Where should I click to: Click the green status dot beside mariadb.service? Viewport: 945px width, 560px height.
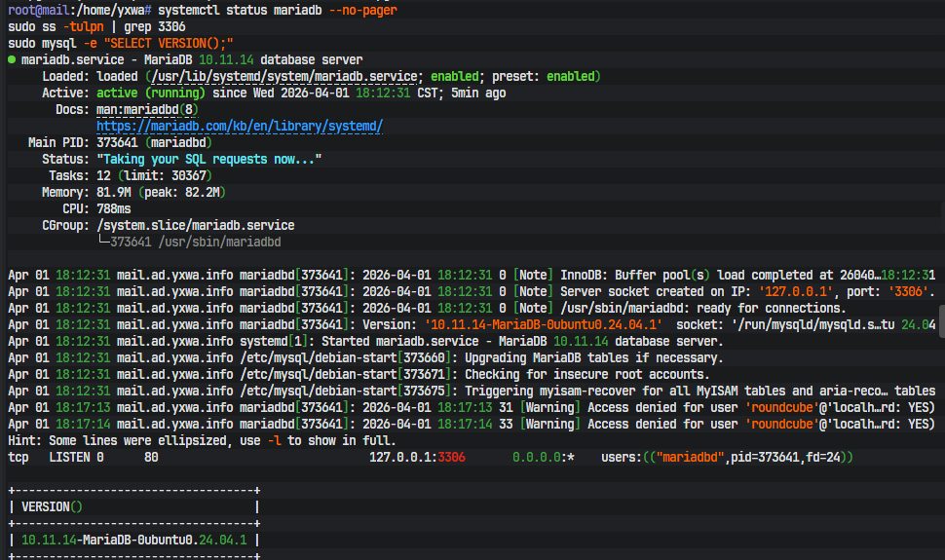(12, 60)
